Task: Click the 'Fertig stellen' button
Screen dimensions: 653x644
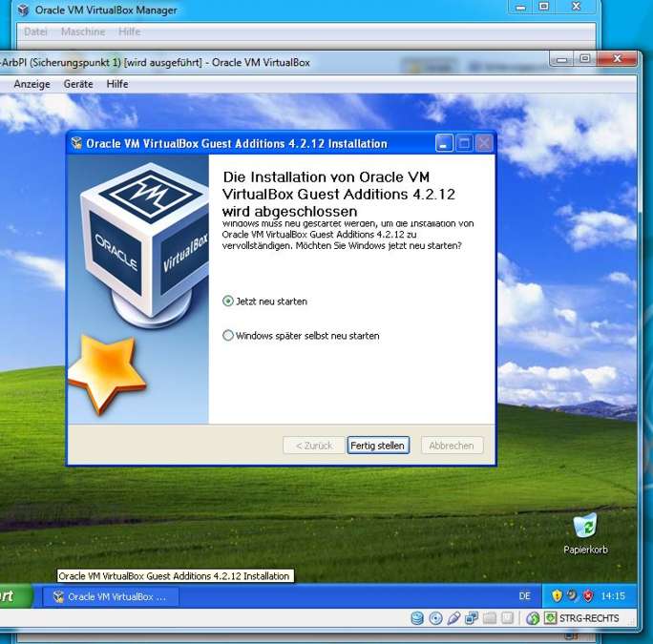Action: (378, 446)
